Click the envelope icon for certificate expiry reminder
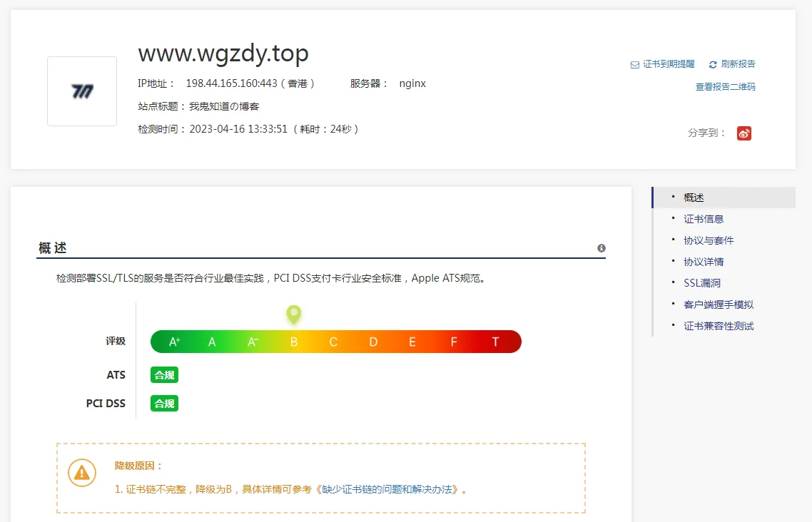The height and width of the screenshot is (522, 812). [634, 65]
